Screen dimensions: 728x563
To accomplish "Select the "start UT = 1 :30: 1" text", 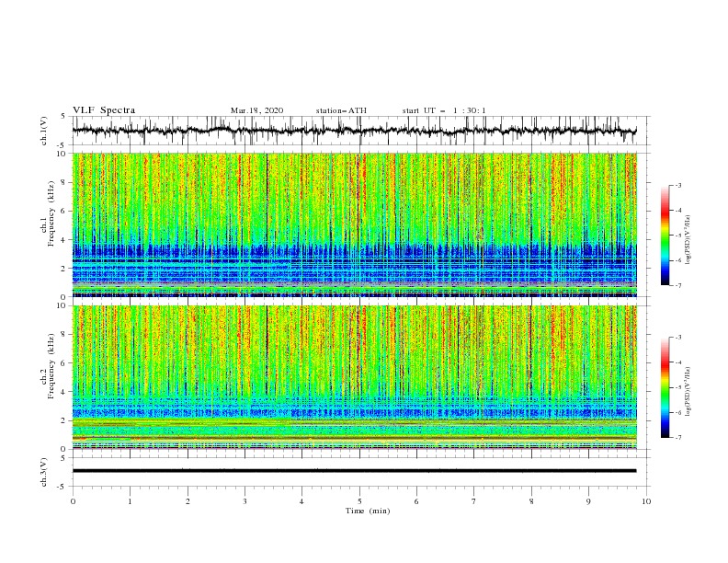I will (x=444, y=110).
